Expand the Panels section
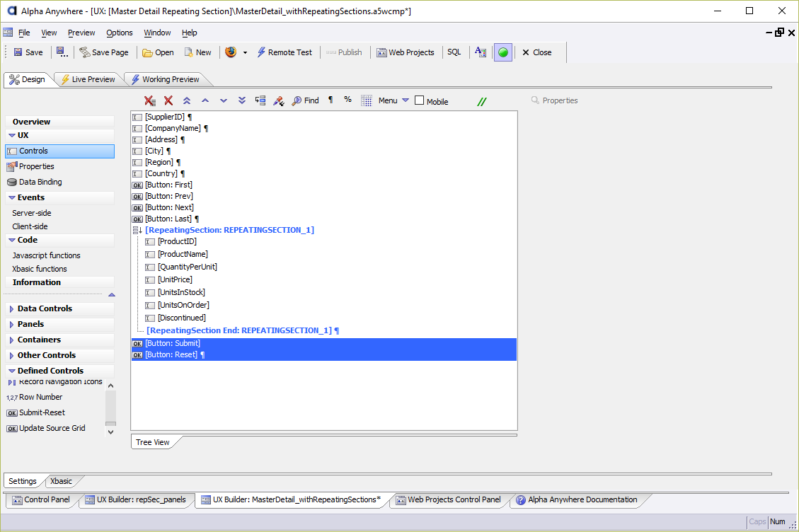Image resolution: width=799 pixels, height=532 pixels. click(12, 325)
